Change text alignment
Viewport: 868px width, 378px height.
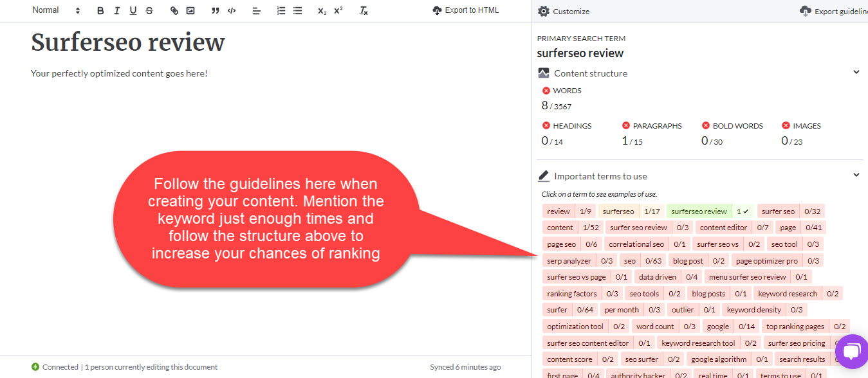click(x=256, y=11)
